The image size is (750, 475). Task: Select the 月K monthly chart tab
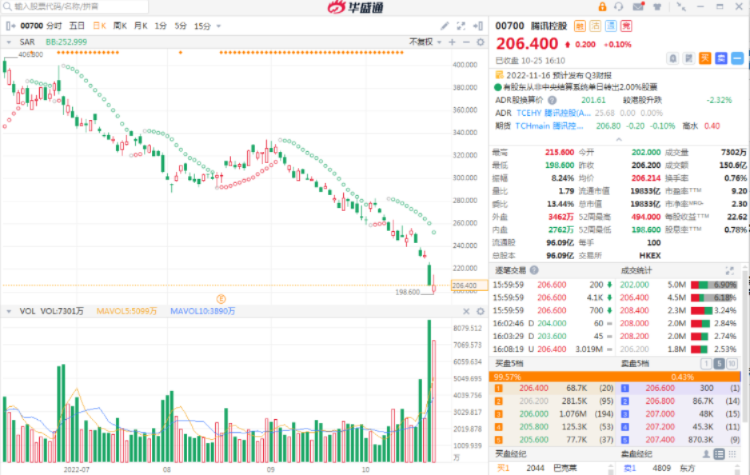(141, 26)
